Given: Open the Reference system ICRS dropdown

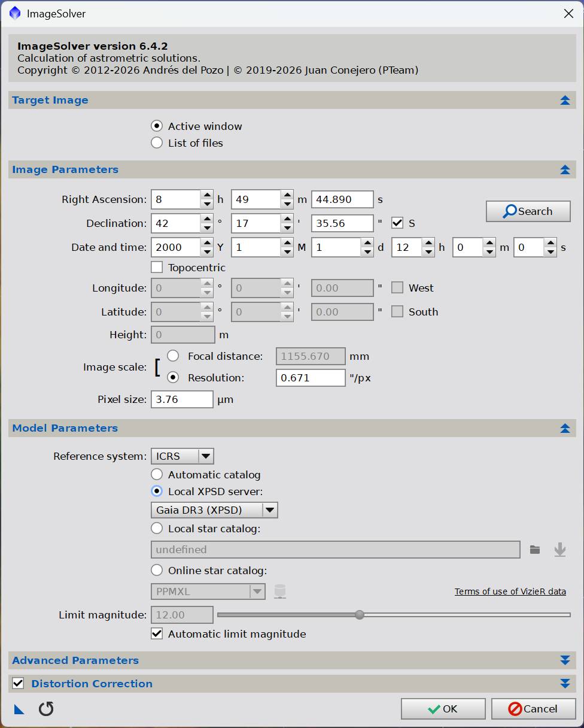Looking at the screenshot, I should coord(182,456).
